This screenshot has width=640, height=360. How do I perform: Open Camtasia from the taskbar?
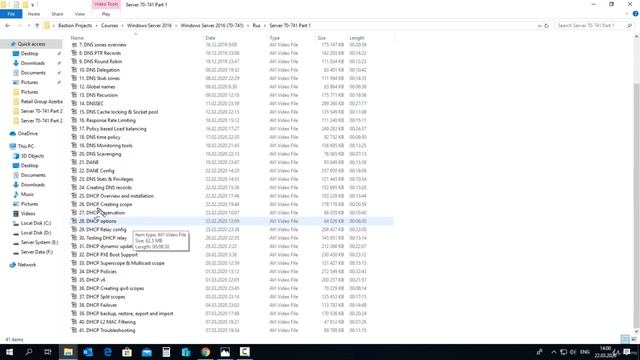point(244,352)
